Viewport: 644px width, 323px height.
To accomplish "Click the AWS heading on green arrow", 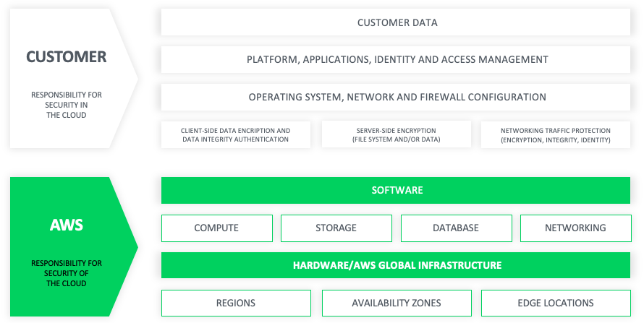I will [66, 225].
